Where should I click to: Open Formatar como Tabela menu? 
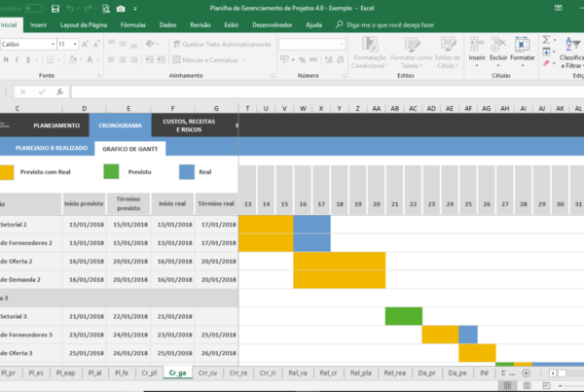(412, 53)
